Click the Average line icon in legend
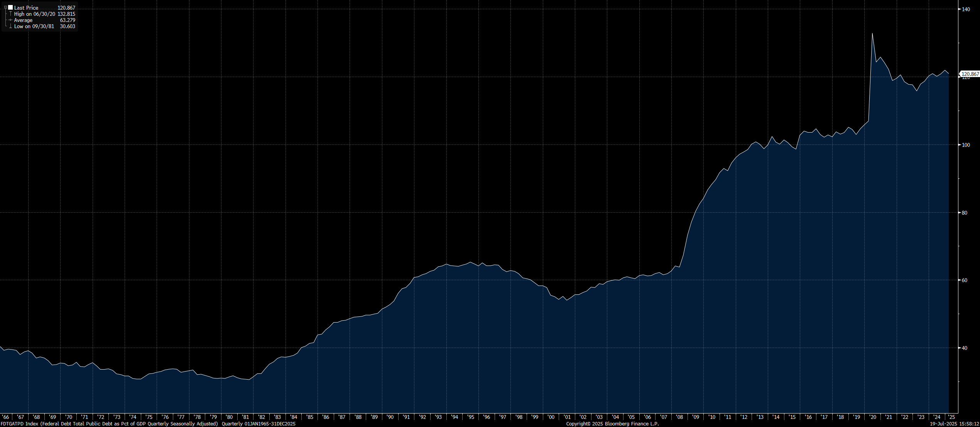This screenshot has width=980, height=427. coord(10,20)
